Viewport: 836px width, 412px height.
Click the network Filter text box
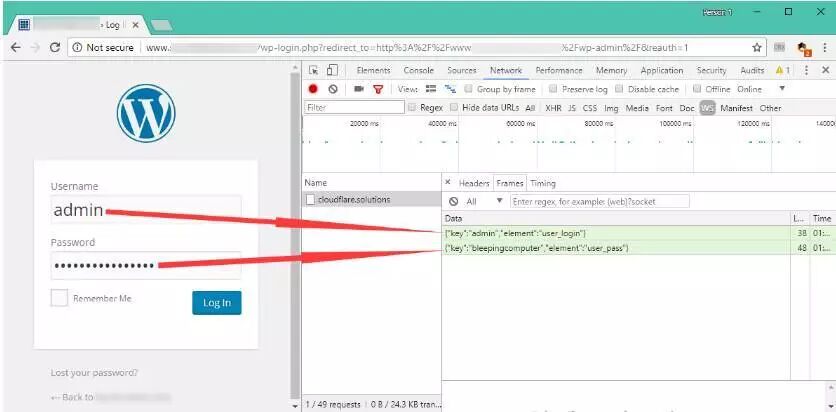tap(355, 108)
